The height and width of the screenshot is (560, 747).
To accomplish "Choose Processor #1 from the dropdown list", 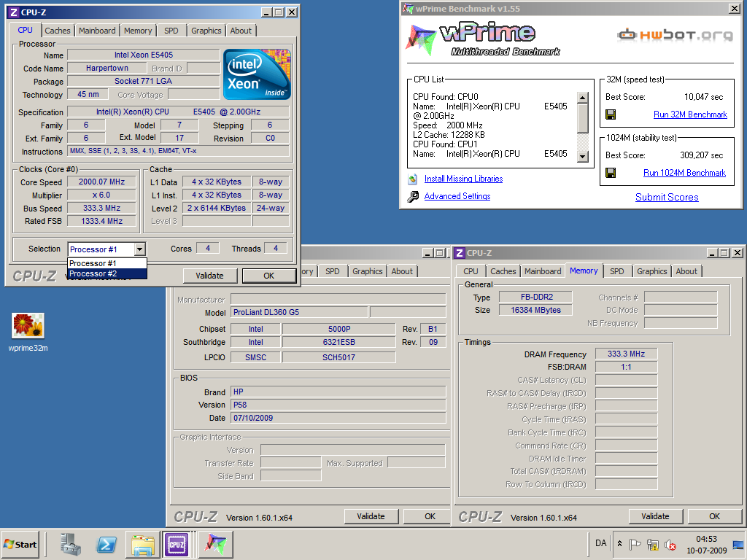I will click(107, 263).
